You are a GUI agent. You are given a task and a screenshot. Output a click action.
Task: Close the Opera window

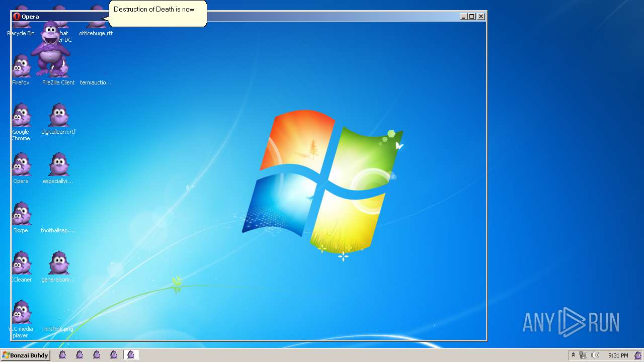point(481,17)
